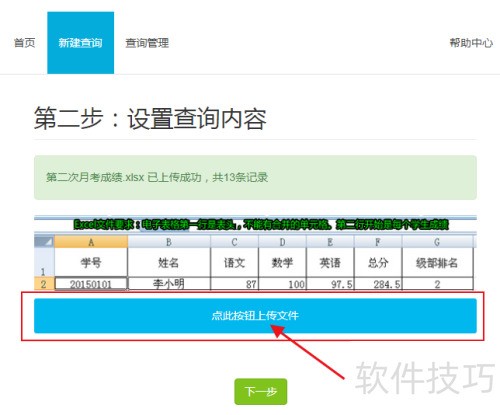Click the 语文 header cell
This screenshot has width=500, height=415.
235,262
